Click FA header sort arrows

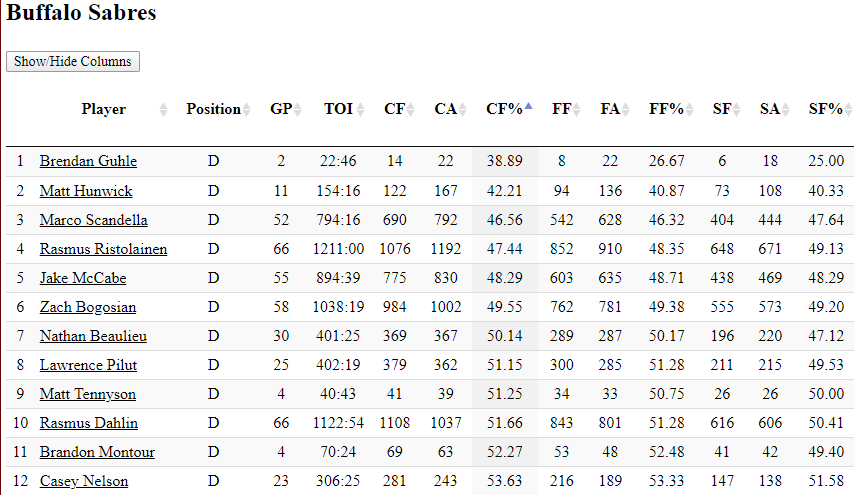[x=626, y=109]
